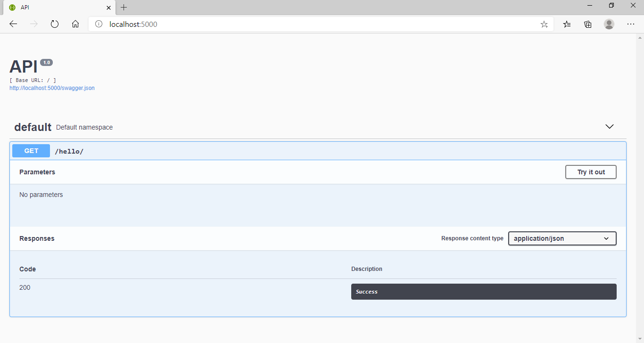Click the browser forward arrow
This screenshot has height=343, width=644.
tap(34, 24)
